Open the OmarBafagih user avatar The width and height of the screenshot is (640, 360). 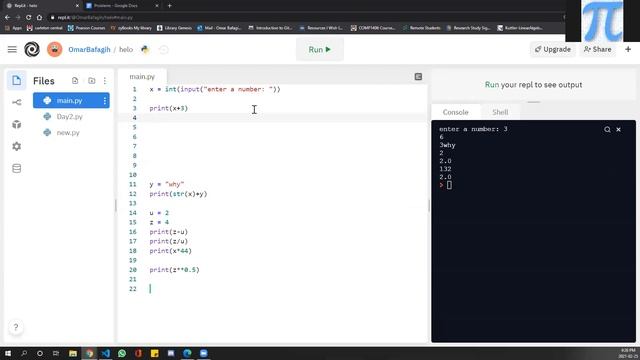pyautogui.click(x=54, y=49)
